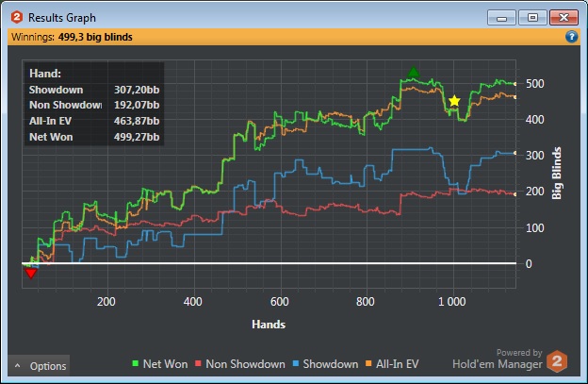Click the Hold'em Manager 2 logo at bottom

[557, 361]
